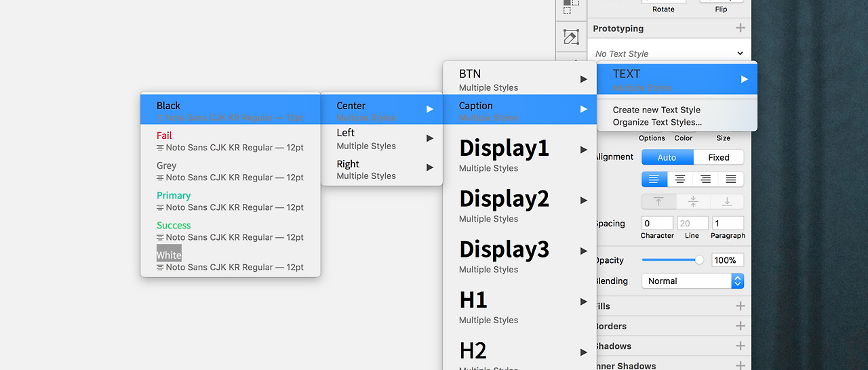The width and height of the screenshot is (868, 370).
Task: Set vertical alignment to bottom
Action: 727,201
